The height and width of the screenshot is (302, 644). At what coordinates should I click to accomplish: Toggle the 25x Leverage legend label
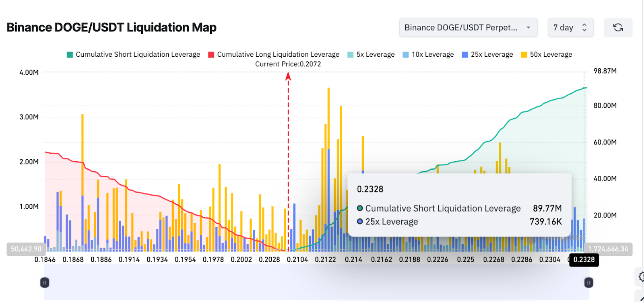(x=492, y=55)
